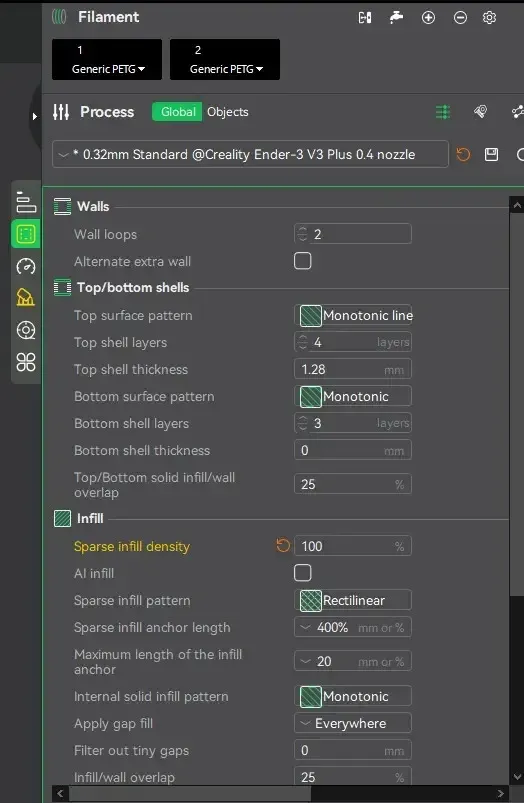
Task: Click the vertical scrollbar up arrow
Action: click(517, 205)
